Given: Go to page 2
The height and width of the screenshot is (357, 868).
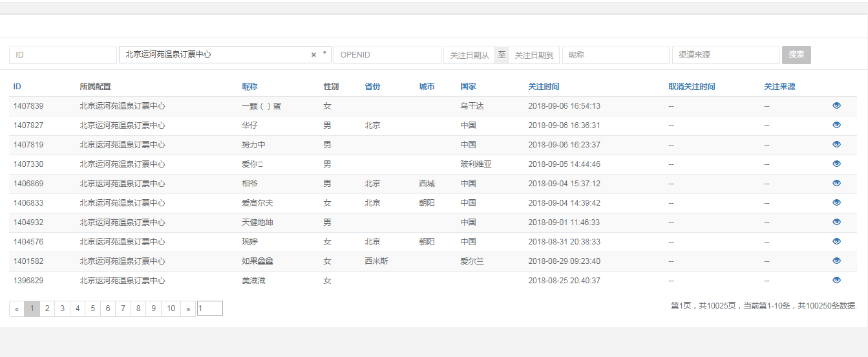Looking at the screenshot, I should [x=47, y=308].
